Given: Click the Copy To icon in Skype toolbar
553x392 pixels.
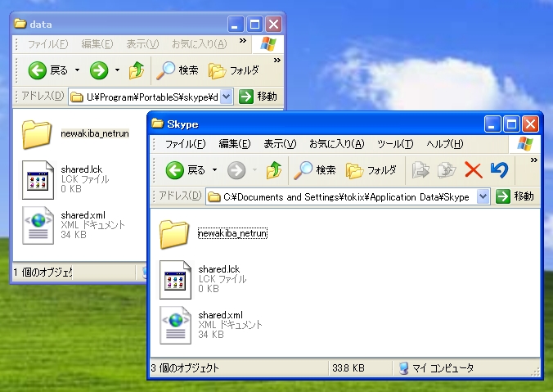Looking at the screenshot, I should point(447,170).
